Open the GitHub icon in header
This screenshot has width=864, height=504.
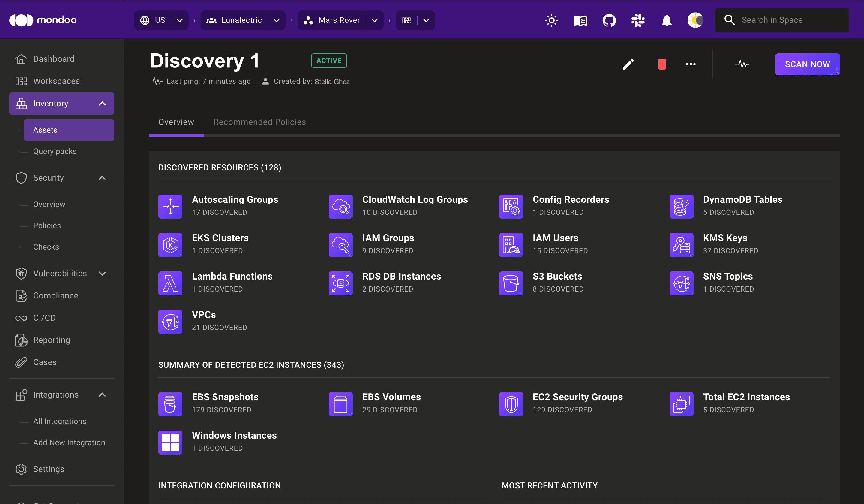pyautogui.click(x=609, y=20)
